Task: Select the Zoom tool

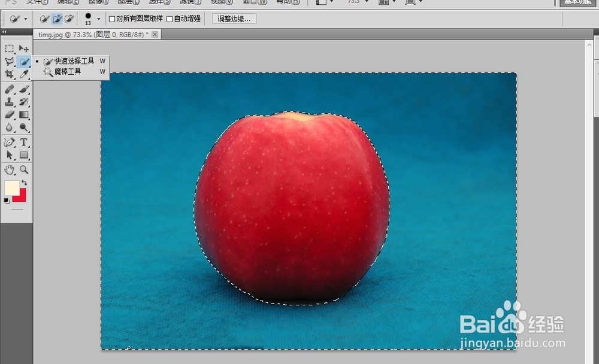Action: pos(24,169)
